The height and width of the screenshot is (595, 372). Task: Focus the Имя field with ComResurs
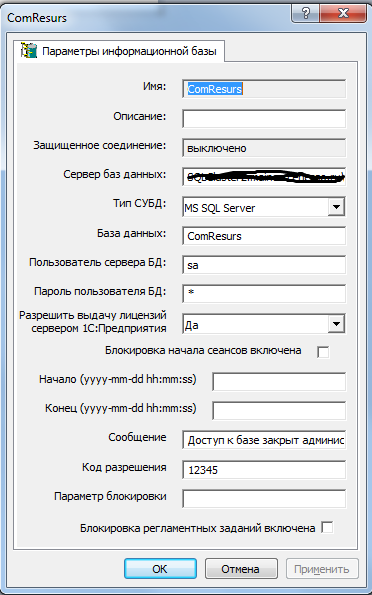click(x=264, y=89)
